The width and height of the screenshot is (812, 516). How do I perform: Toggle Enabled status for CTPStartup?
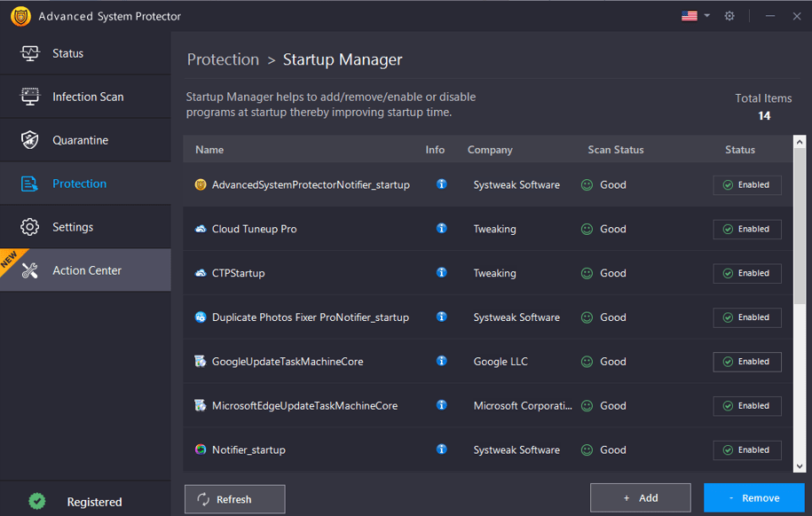[746, 273]
